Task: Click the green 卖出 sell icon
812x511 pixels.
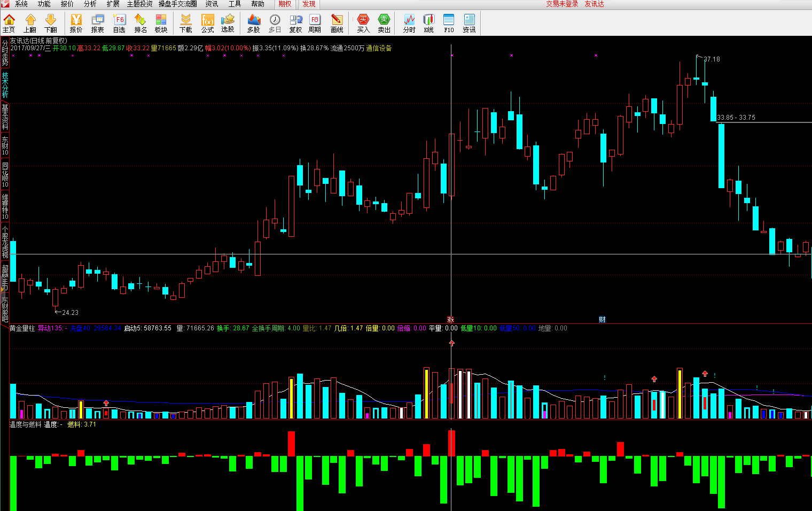Action: click(x=384, y=24)
